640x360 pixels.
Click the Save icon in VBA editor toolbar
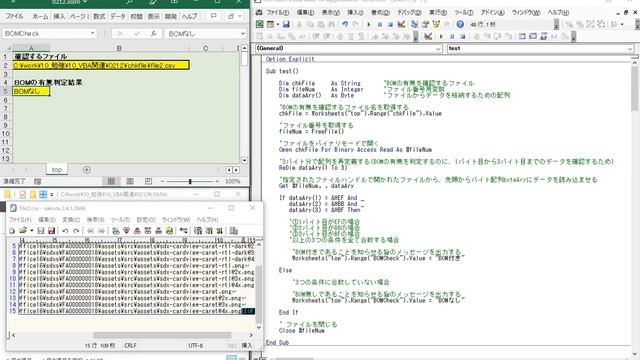point(286,24)
